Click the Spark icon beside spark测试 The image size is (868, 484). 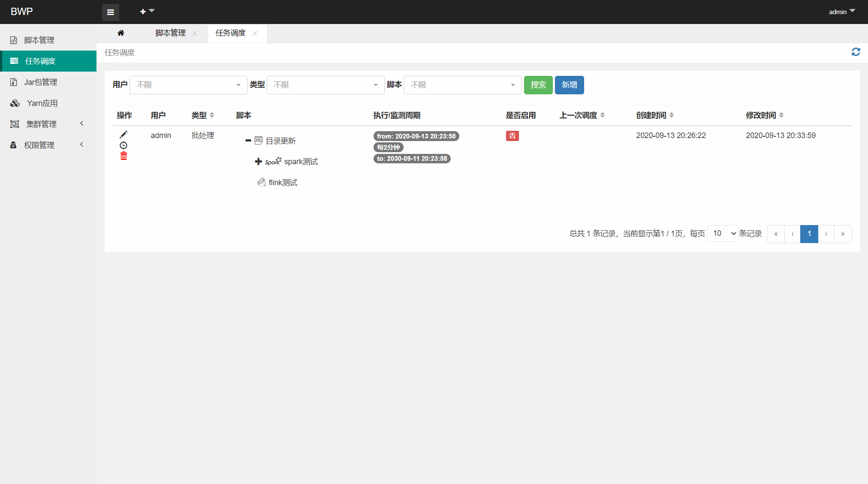pos(273,162)
